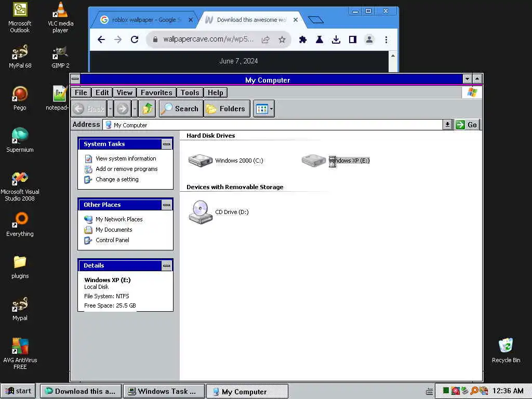Open the VLC media player desktop icon

click(60, 17)
